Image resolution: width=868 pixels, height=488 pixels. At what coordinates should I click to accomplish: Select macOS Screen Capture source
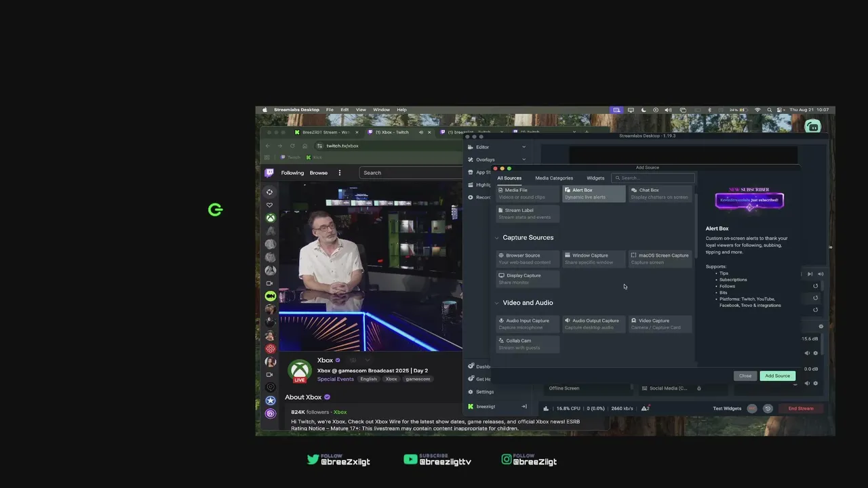(x=660, y=258)
